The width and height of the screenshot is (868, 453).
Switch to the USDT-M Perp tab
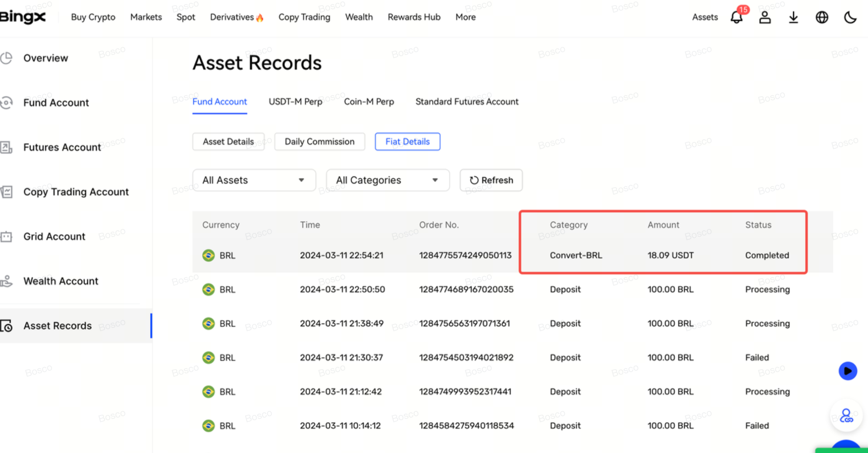(295, 102)
